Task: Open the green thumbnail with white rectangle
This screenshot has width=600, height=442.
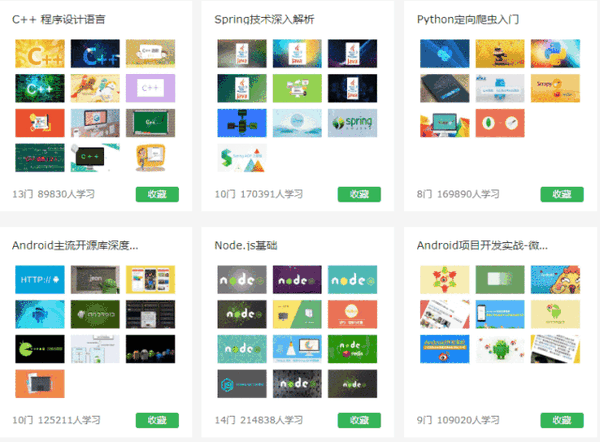Action: [x=500, y=280]
